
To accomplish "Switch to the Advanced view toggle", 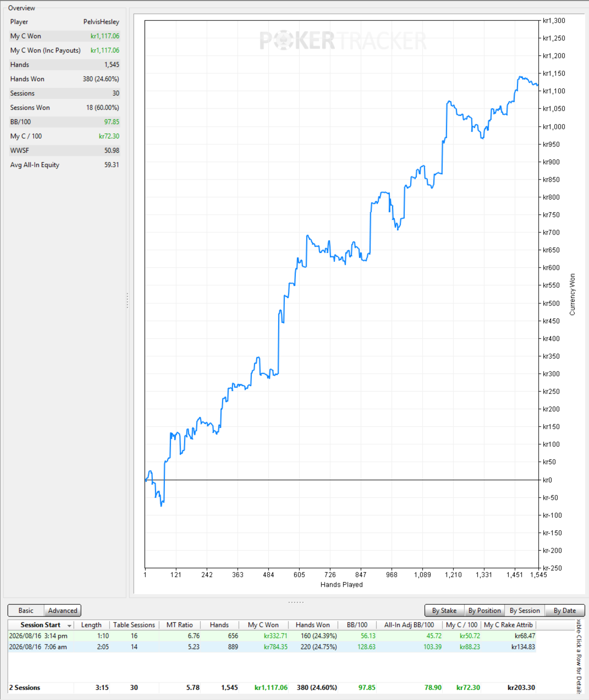I will pyautogui.click(x=63, y=610).
